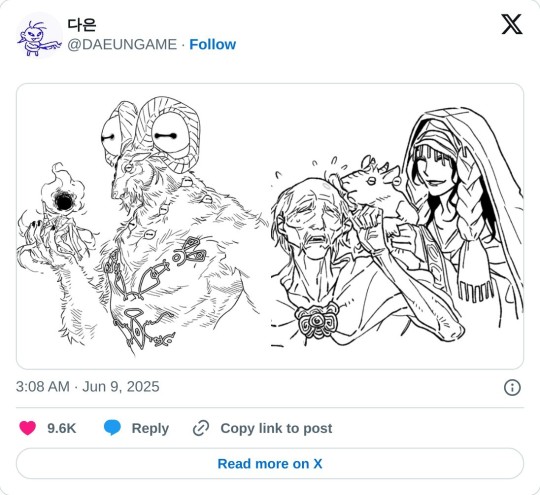
Task: Open the info circle icon
Action: [512, 387]
